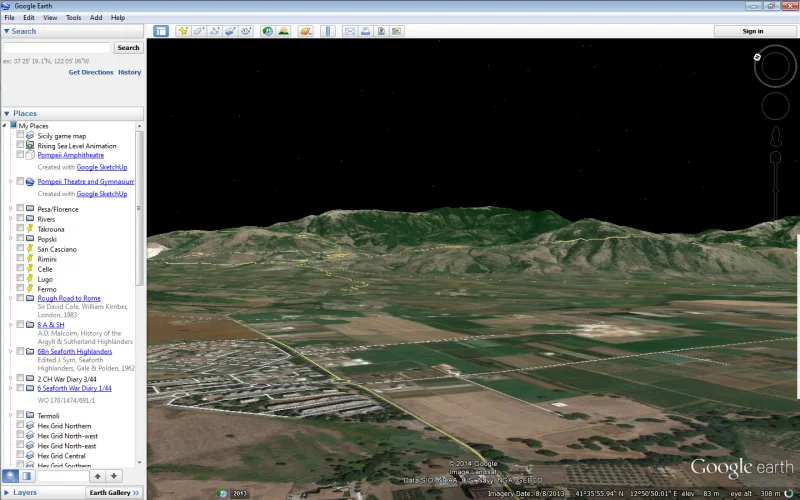This screenshot has height=500, width=800.
Task: Toggle the sunlight across landscape tool
Action: point(283,31)
